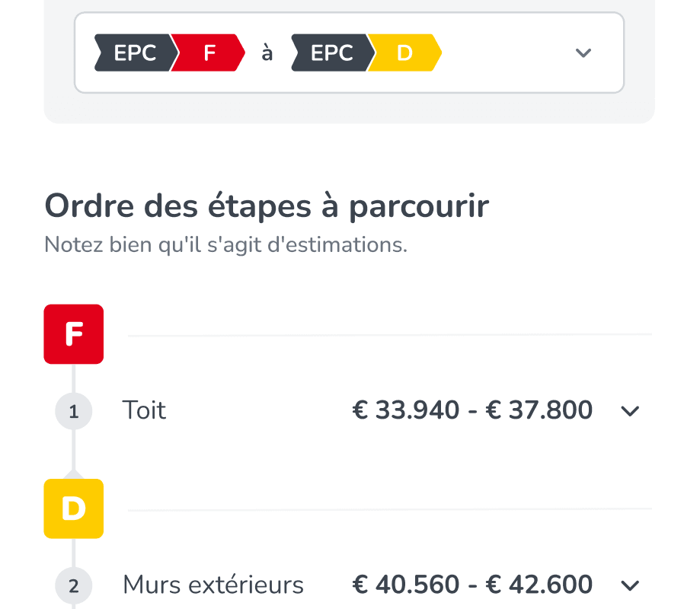Click the red F badge in the selector
This screenshot has height=609, width=700.
point(209,53)
